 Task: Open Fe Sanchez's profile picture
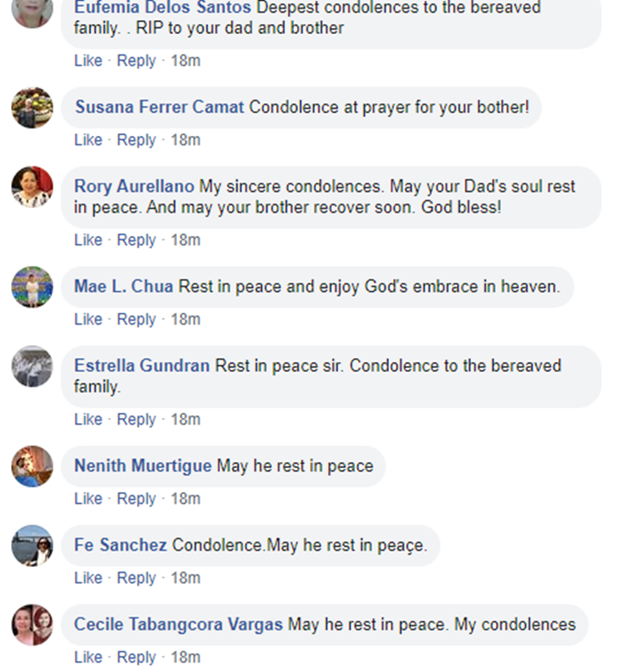pyautogui.click(x=32, y=545)
